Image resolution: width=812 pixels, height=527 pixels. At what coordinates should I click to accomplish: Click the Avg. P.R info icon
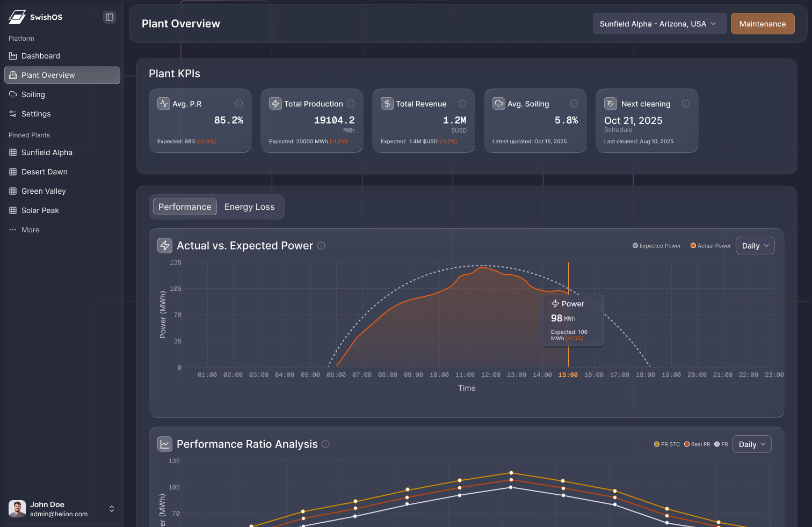(239, 104)
